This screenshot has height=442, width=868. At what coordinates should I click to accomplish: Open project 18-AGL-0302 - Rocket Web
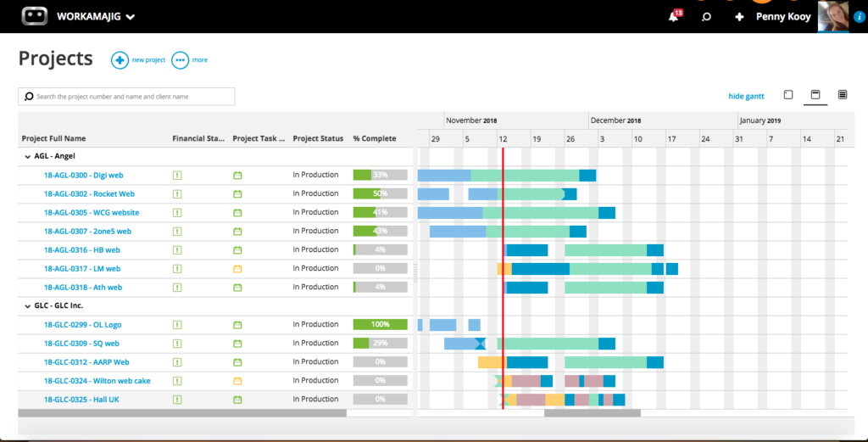(89, 194)
